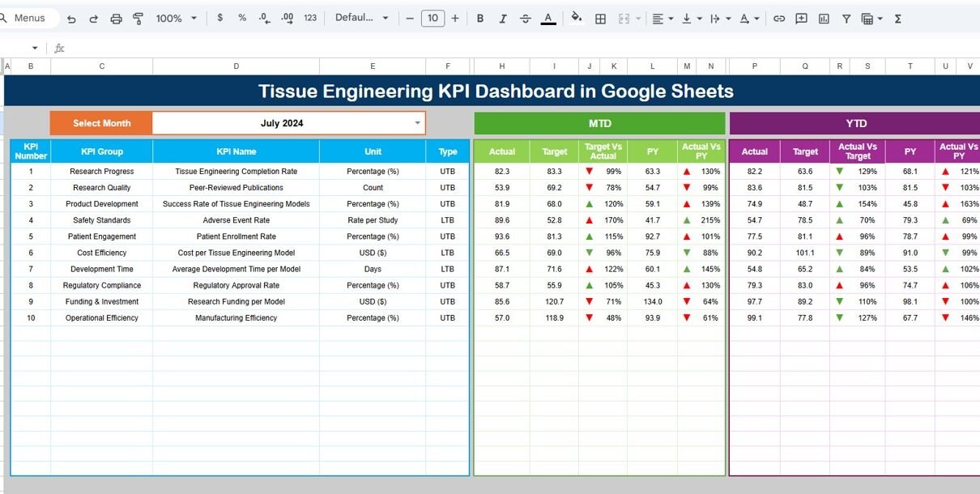The height and width of the screenshot is (494, 980).
Task: Click the Undo icon
Action: pos(71,19)
